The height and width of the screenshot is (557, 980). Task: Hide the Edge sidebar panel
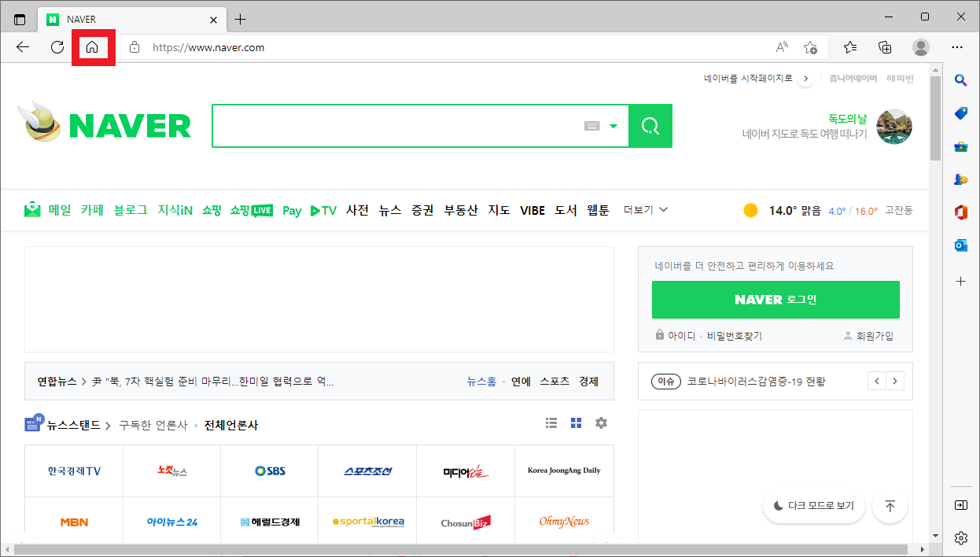960,505
